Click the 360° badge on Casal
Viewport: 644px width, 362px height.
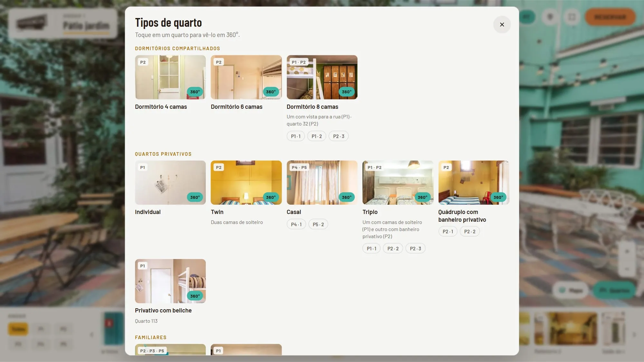[346, 197]
